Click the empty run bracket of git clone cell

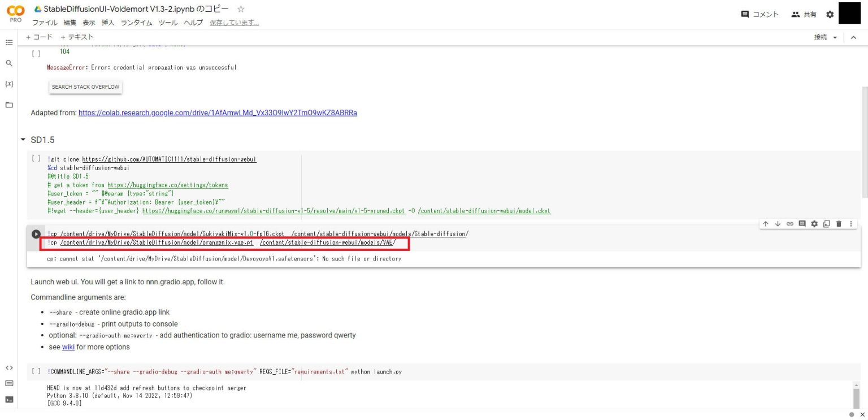coord(36,159)
